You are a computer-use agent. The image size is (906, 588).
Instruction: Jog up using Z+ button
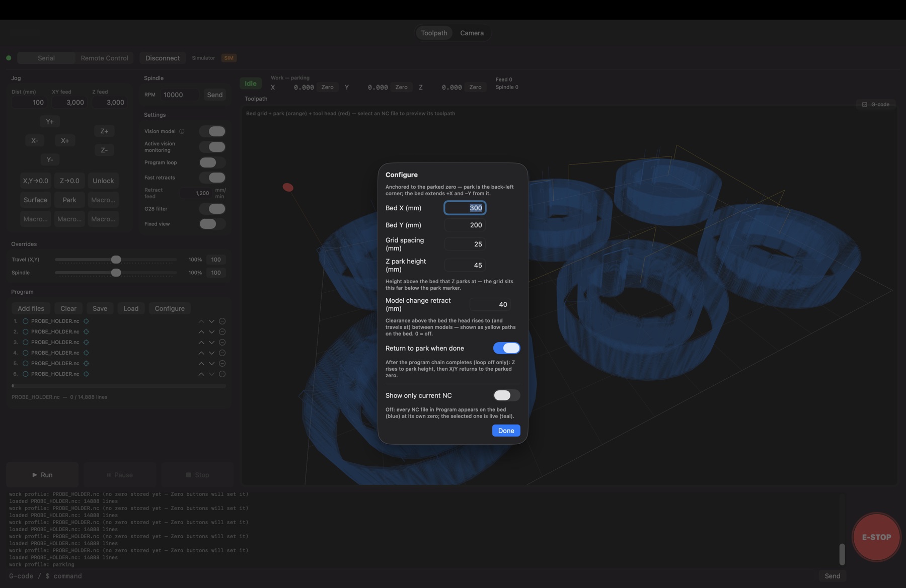[104, 131]
